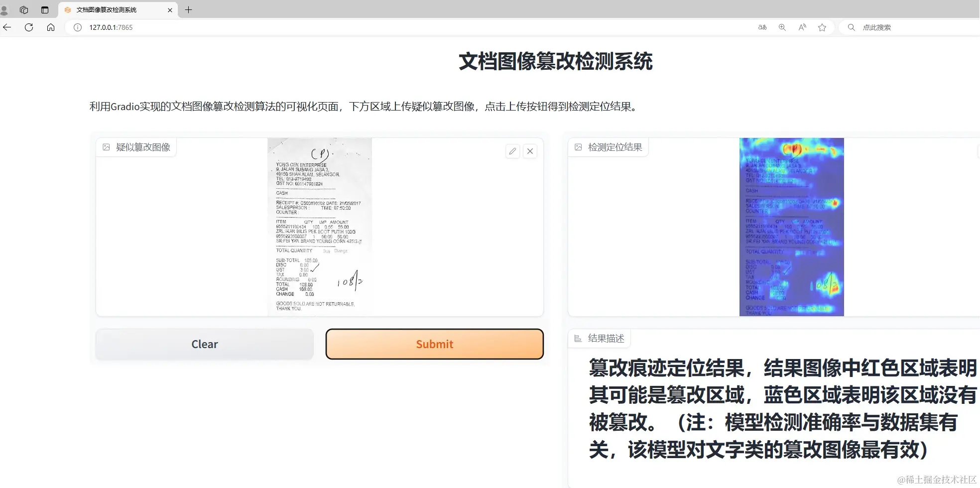Image resolution: width=980 pixels, height=488 pixels.
Task: Edit the uploaded image with pencil icon
Action: coord(512,151)
